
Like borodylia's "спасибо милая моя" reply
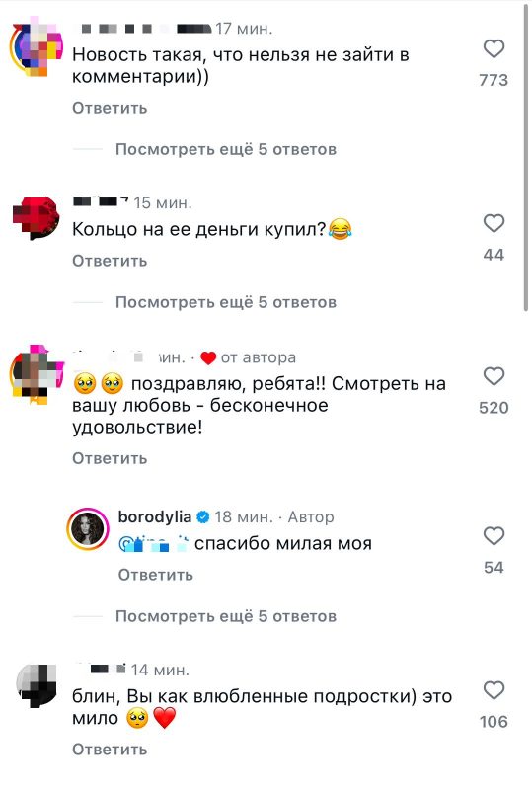coord(494,536)
